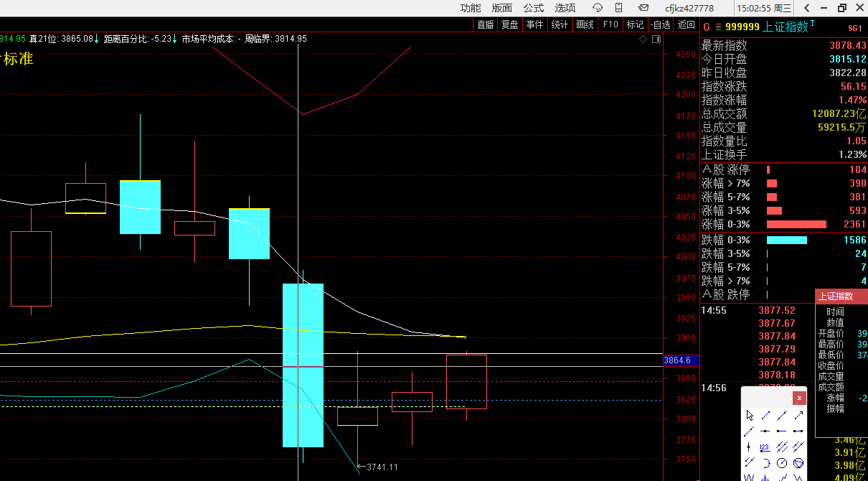Select the circle drawing tool
This screenshot has width=868, height=481.
pos(782,463)
